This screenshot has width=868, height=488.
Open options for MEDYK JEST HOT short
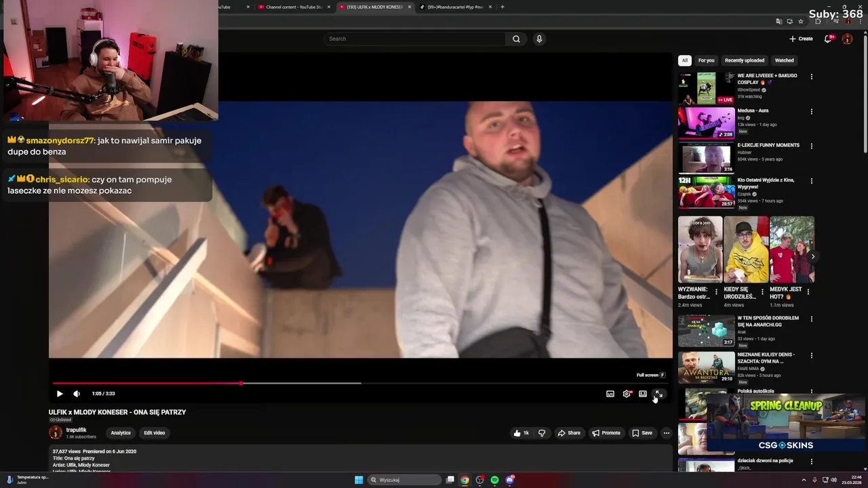click(x=808, y=292)
